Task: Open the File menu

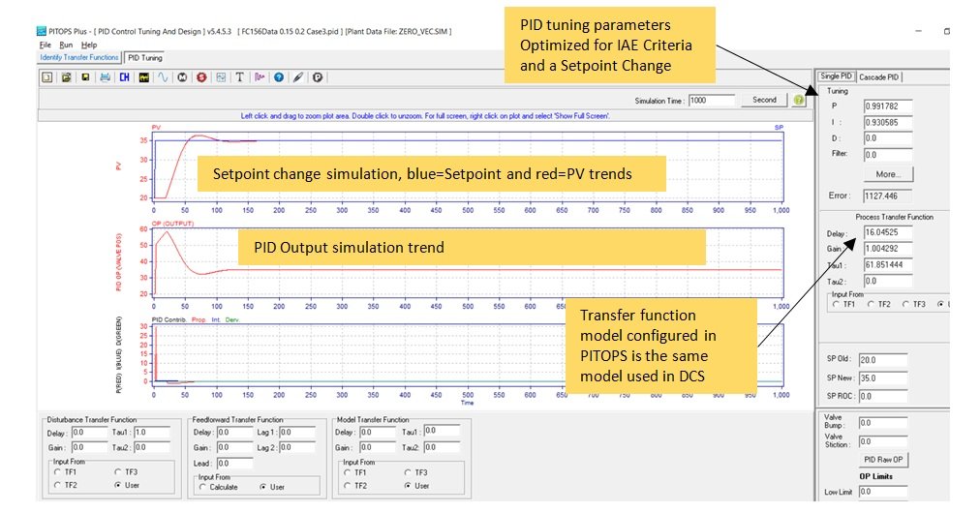Action: point(46,45)
